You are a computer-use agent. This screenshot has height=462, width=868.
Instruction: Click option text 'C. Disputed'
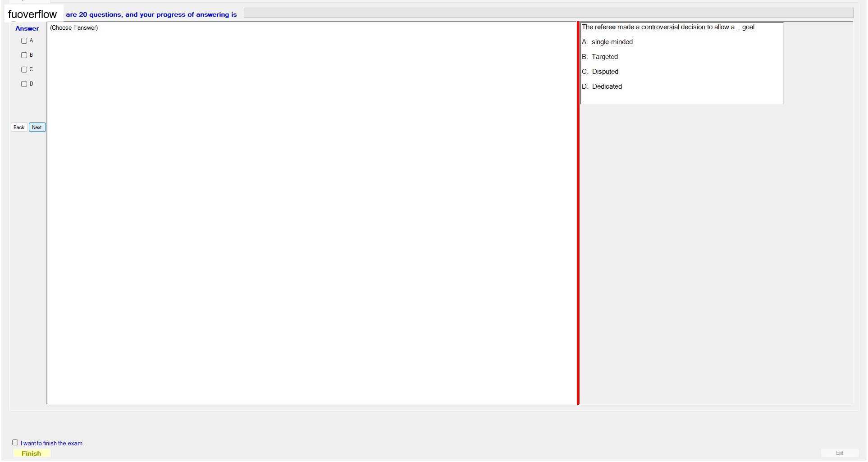[600, 72]
